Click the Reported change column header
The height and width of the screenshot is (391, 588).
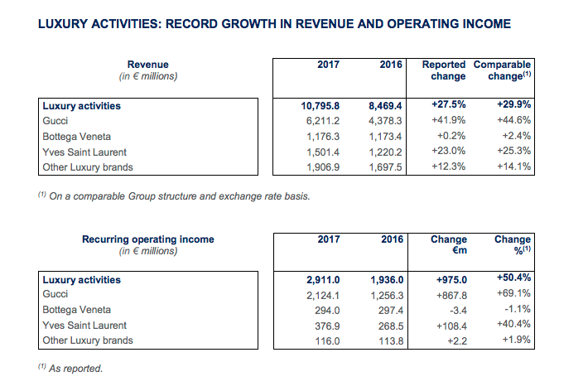pos(444,70)
